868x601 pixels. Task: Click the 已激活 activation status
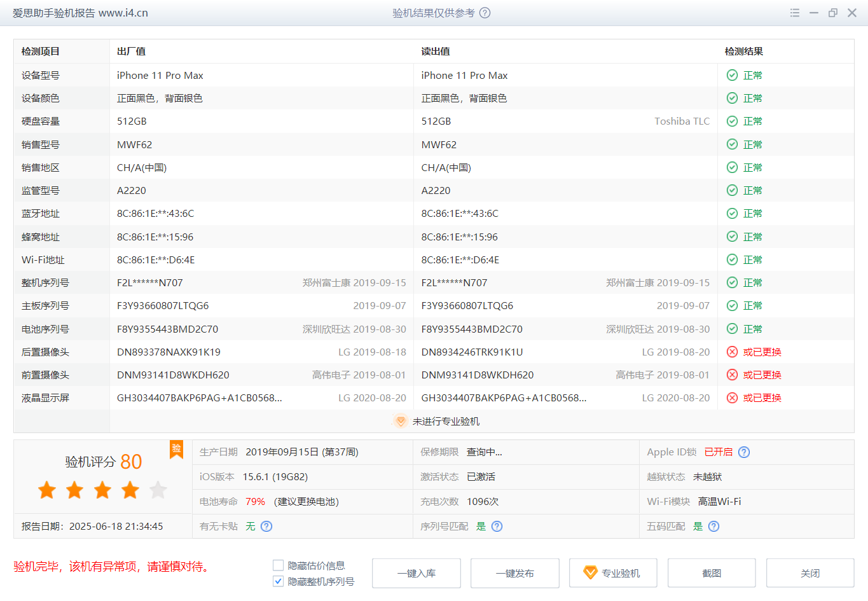tap(481, 476)
